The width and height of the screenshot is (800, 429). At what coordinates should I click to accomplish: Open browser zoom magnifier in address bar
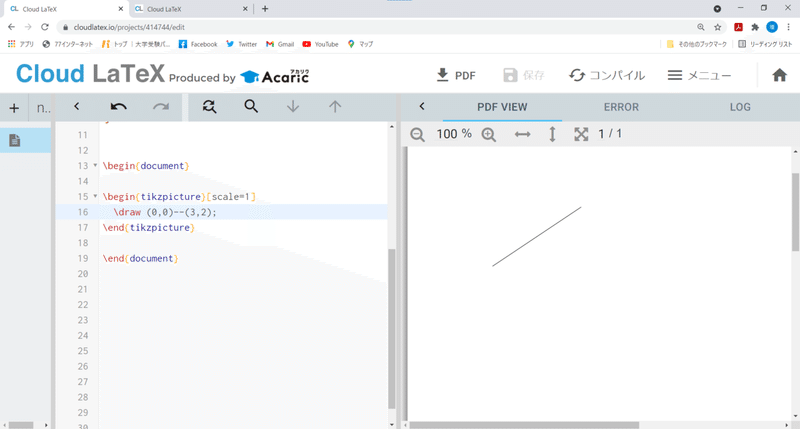point(701,27)
